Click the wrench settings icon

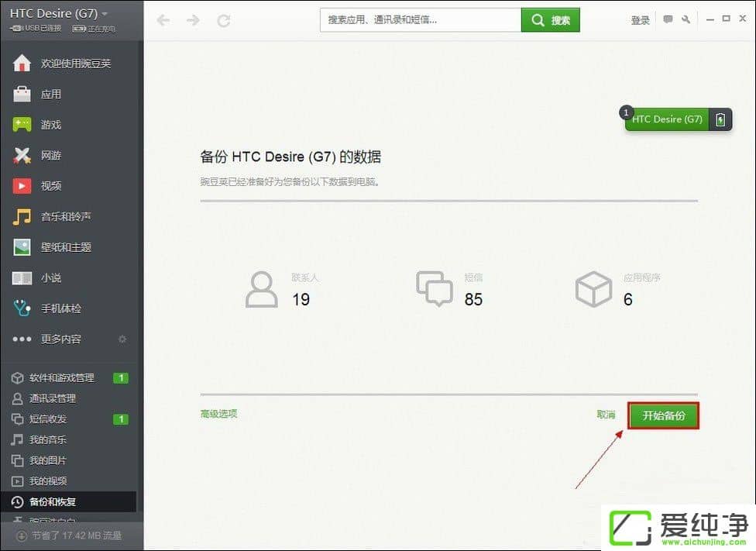click(x=686, y=20)
